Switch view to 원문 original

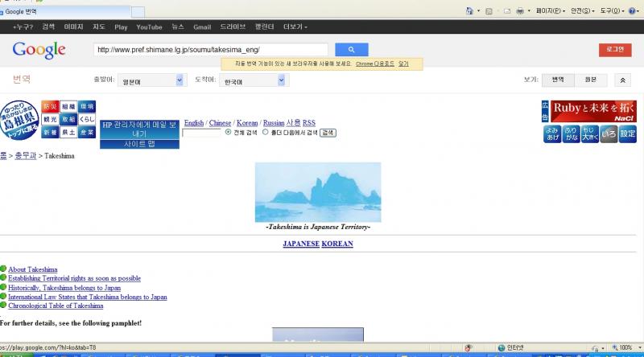[x=590, y=80]
